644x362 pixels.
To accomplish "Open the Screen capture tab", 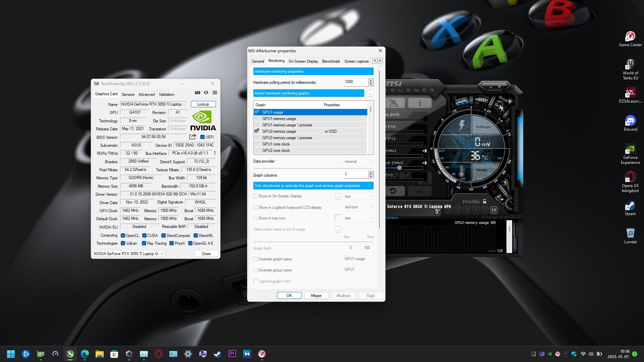I will 356,61.
